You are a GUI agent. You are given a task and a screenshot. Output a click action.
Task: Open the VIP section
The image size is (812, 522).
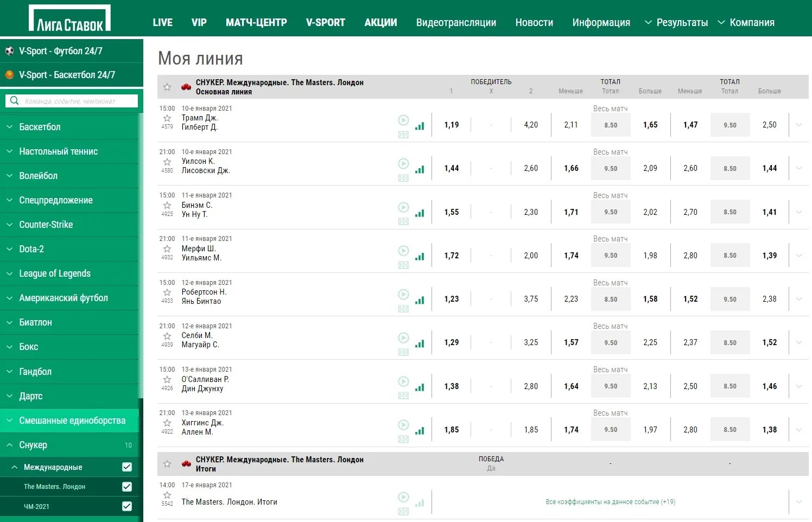tap(199, 22)
